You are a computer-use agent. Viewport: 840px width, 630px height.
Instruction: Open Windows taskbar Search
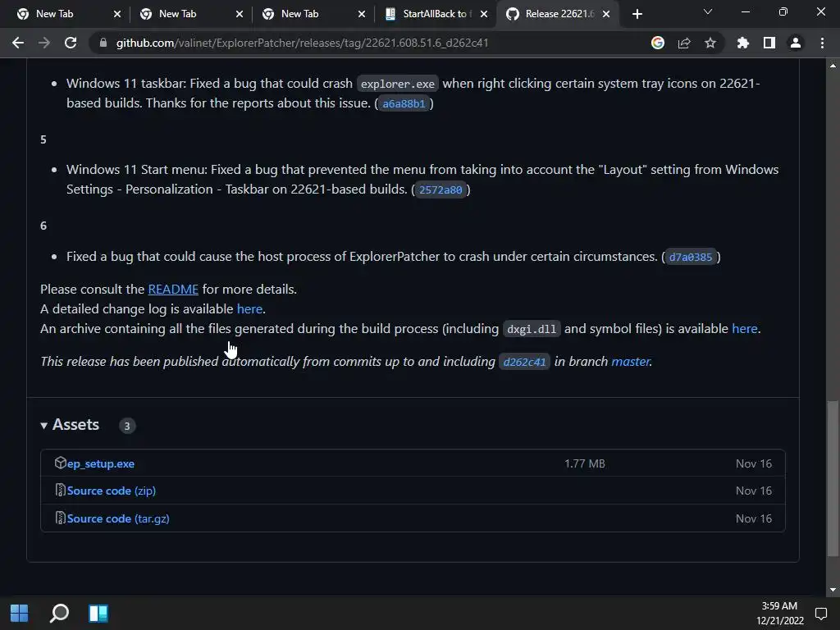[x=59, y=614]
